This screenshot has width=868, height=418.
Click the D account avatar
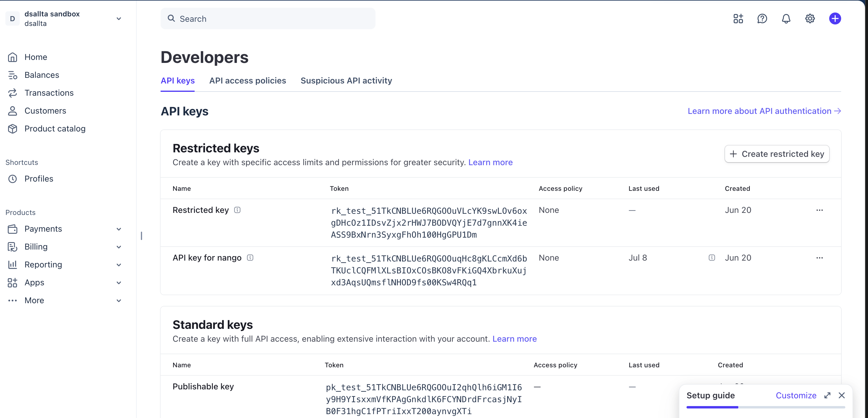pos(13,18)
